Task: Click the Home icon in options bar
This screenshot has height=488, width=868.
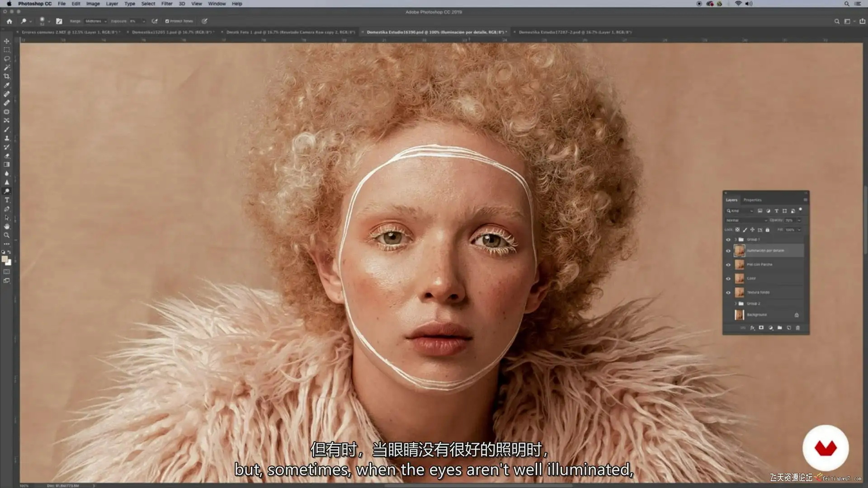Action: [9, 21]
